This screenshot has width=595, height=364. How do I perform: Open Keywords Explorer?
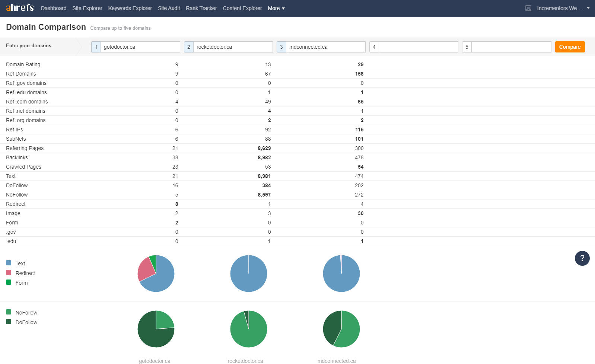[130, 8]
